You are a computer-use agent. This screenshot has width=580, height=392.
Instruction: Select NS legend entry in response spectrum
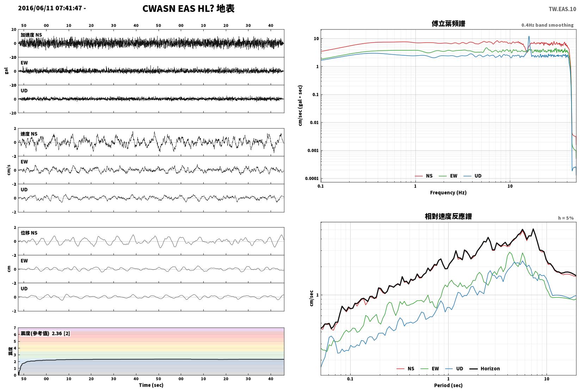(x=406, y=368)
